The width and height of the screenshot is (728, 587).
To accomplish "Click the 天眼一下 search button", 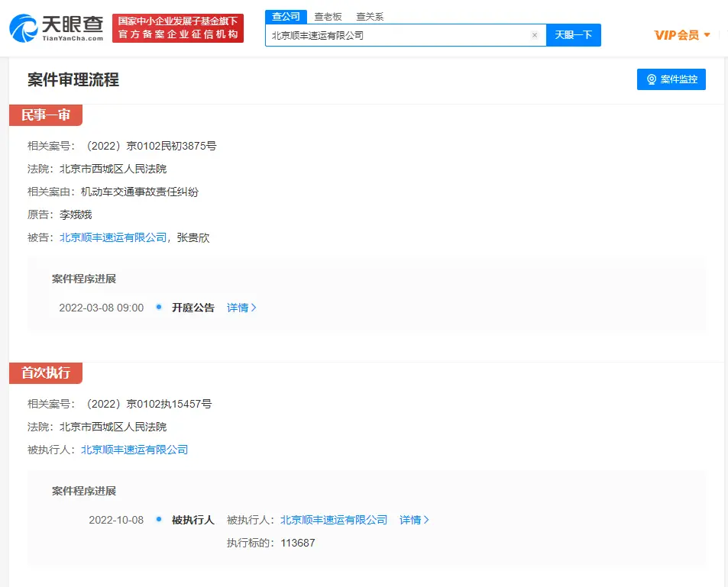I will point(574,35).
